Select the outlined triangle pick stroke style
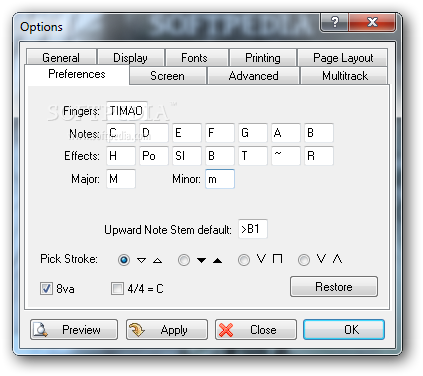The image size is (423, 376). 124,260
